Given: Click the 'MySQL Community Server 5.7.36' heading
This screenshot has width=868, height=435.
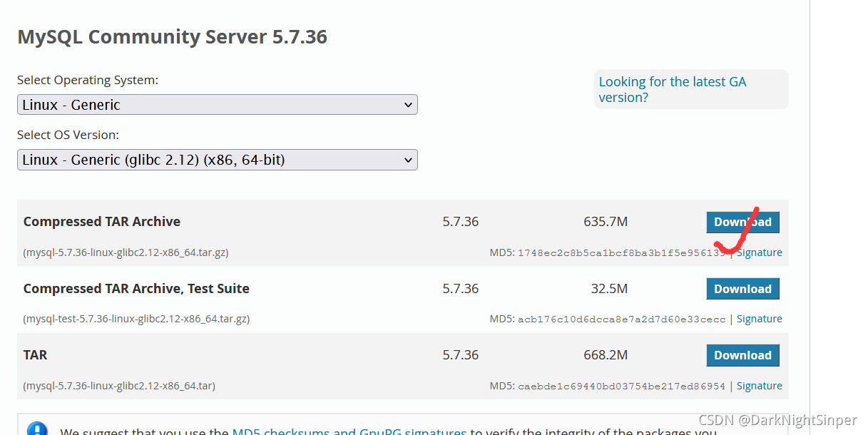Looking at the screenshot, I should (x=172, y=37).
